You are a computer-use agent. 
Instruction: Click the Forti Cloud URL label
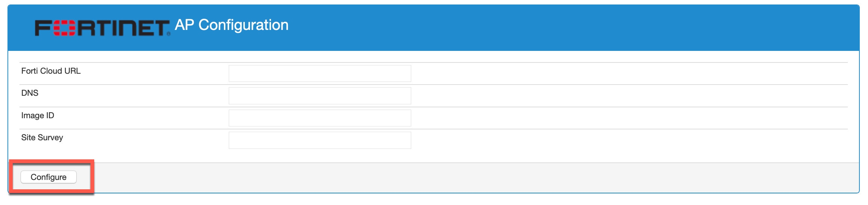pos(51,71)
